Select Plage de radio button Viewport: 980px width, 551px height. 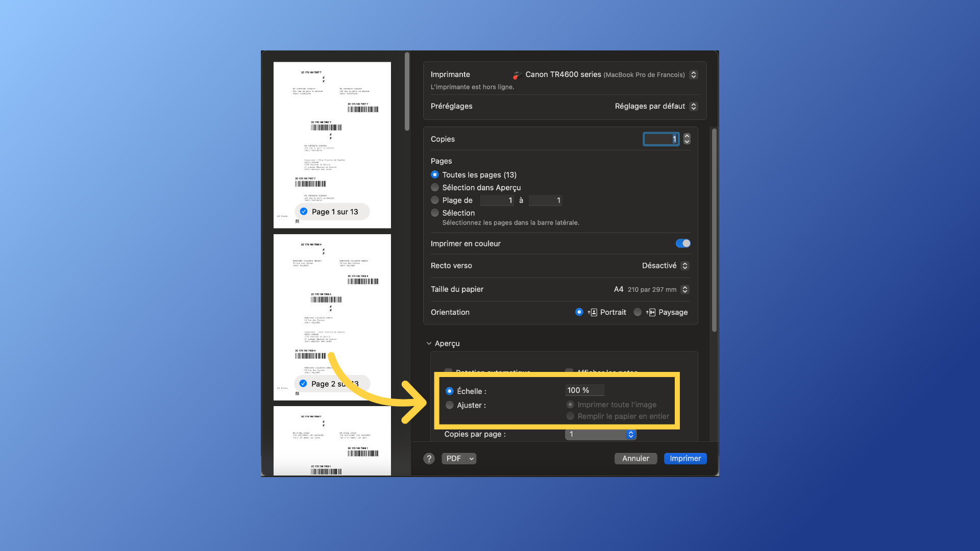435,200
